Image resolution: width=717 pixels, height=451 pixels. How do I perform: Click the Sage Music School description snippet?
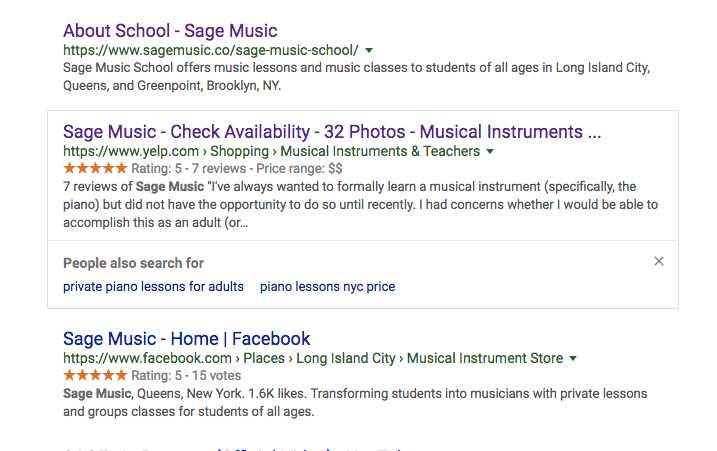356,77
